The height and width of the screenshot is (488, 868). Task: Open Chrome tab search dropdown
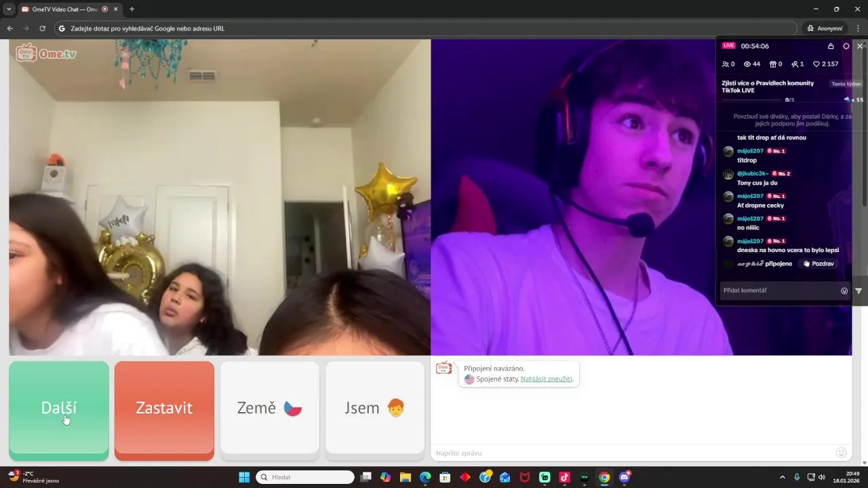(x=9, y=9)
